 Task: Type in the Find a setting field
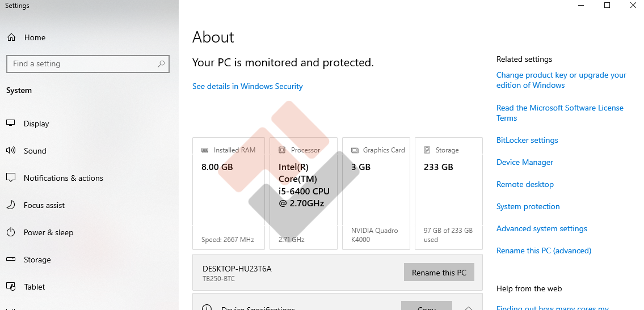(82, 64)
